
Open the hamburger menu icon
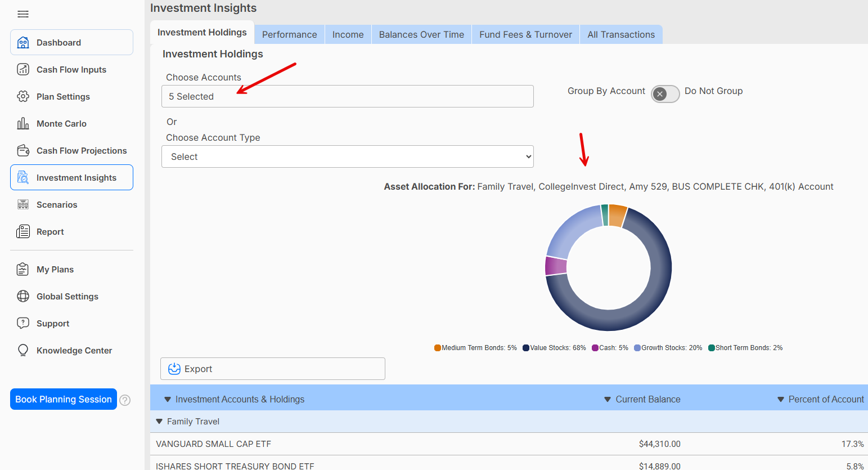coord(23,14)
